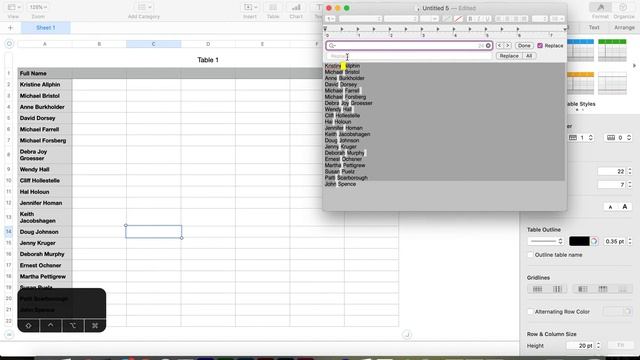Select column B header

[99, 44]
